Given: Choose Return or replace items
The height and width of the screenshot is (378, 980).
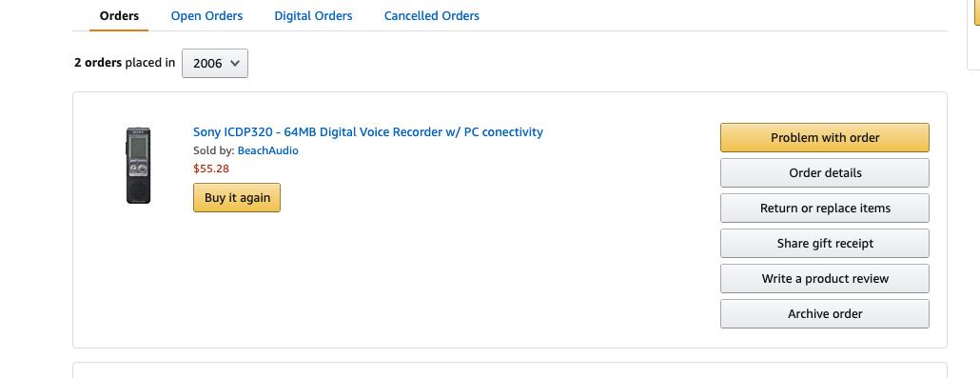Looking at the screenshot, I should click(x=825, y=208).
